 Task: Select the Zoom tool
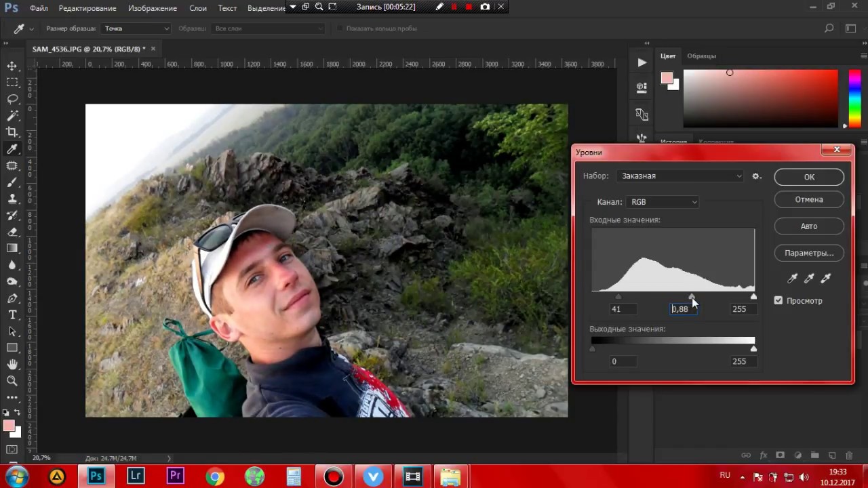[x=12, y=381]
